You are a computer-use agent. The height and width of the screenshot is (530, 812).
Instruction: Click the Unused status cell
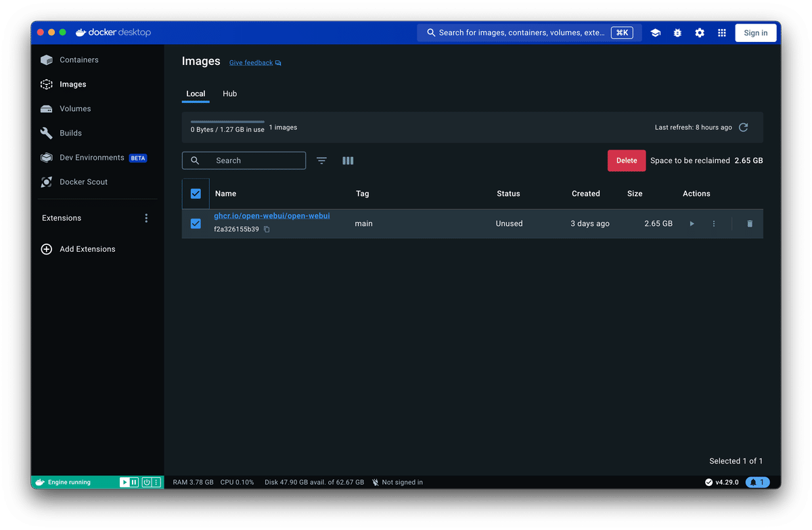click(x=509, y=223)
